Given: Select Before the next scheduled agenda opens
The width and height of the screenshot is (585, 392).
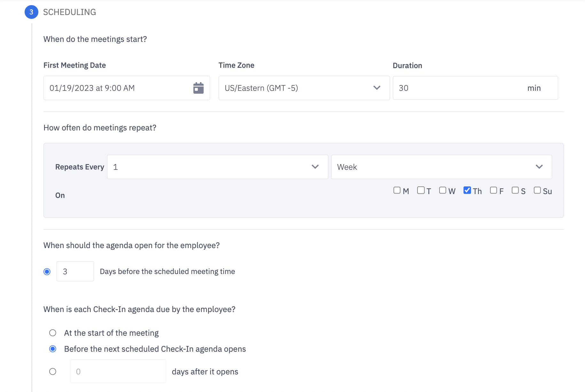Looking at the screenshot, I should click(53, 349).
